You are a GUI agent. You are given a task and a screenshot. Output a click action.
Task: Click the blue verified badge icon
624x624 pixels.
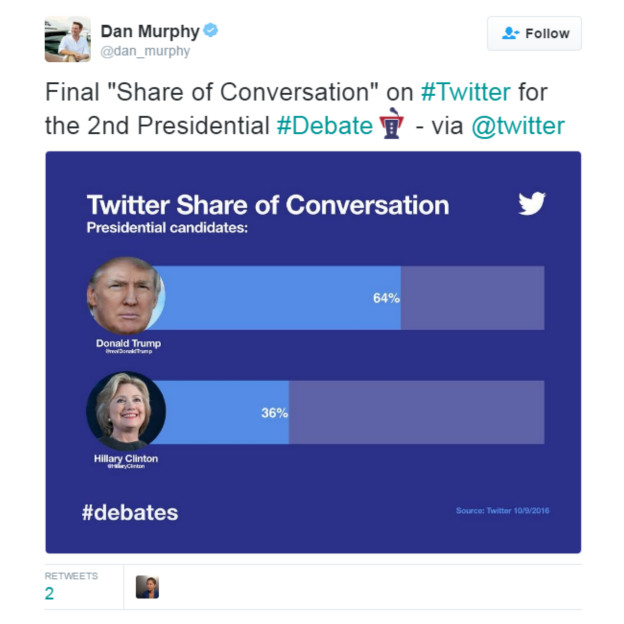211,31
